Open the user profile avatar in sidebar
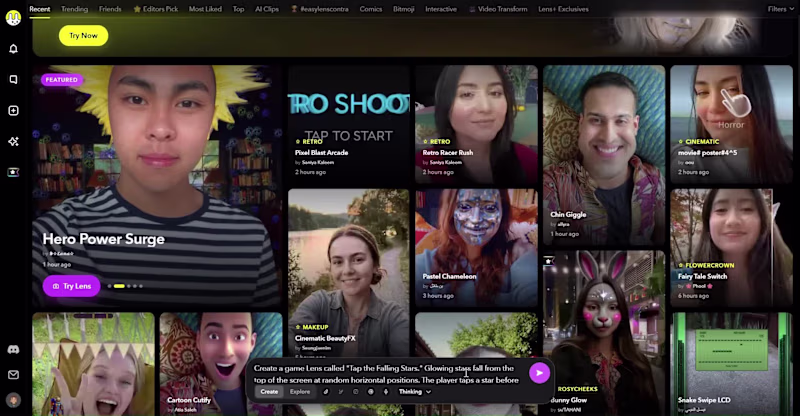The width and height of the screenshot is (800, 416). click(x=13, y=400)
